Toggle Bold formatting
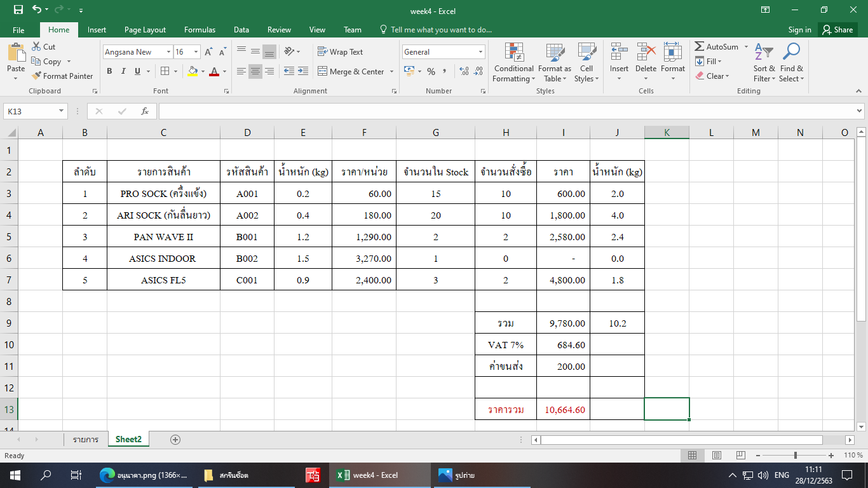 click(x=109, y=72)
